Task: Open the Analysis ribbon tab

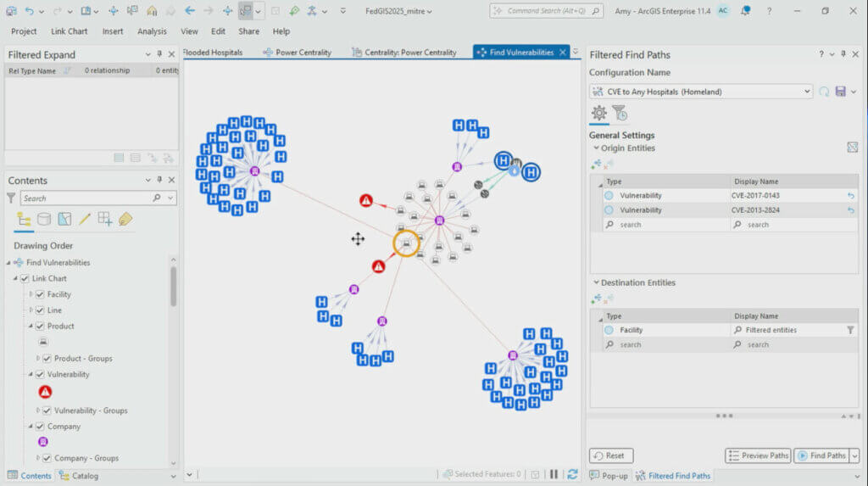Action: (152, 31)
